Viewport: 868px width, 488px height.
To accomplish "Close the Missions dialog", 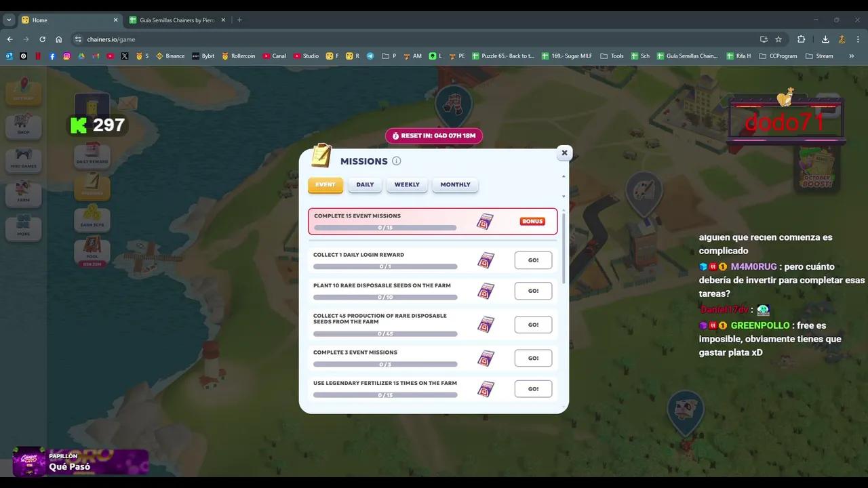I will click(564, 153).
